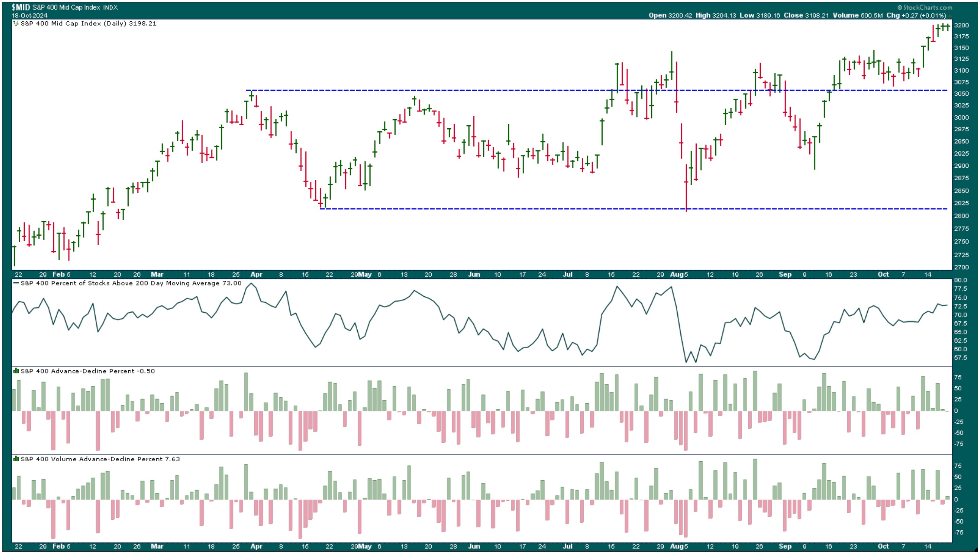The height and width of the screenshot is (554, 980).
Task: Click the line icon beside Percent of Stocks Above 200 Day MA
Action: click(x=16, y=283)
